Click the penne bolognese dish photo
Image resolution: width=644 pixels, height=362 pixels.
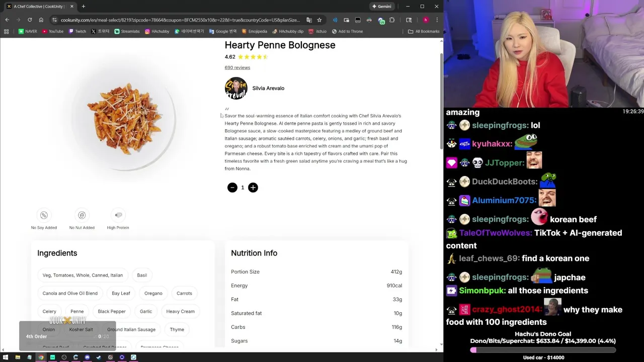point(124,119)
